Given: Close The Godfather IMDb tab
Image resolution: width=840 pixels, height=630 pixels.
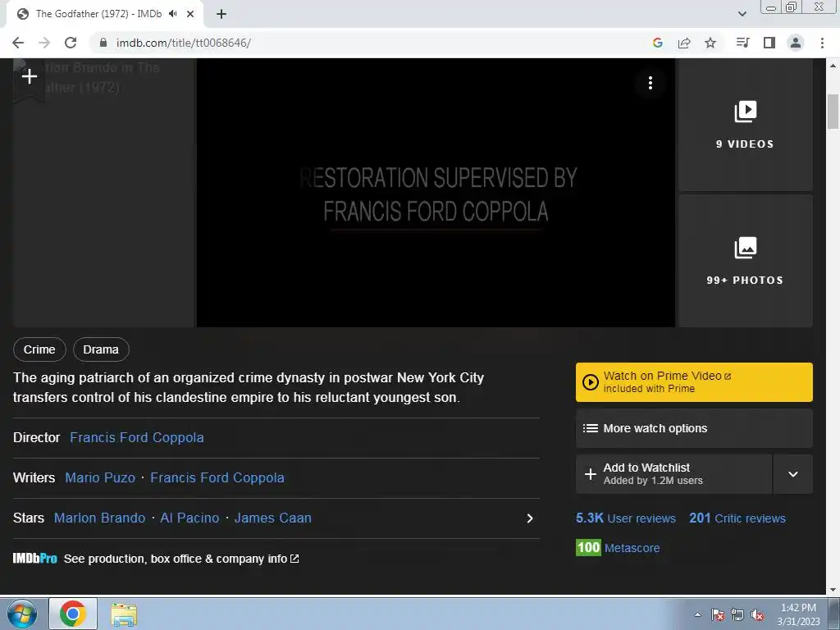Looking at the screenshot, I should pos(190,14).
